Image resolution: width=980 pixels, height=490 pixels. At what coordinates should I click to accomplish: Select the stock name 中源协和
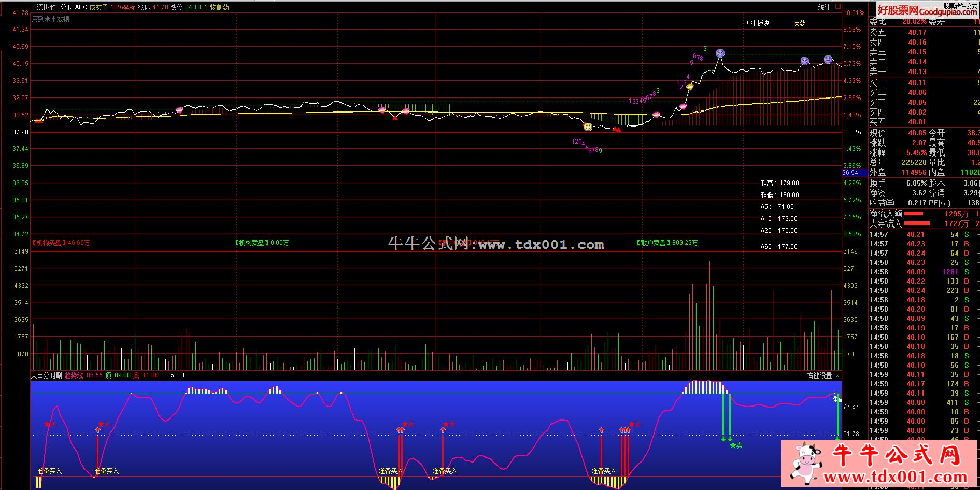coord(44,7)
